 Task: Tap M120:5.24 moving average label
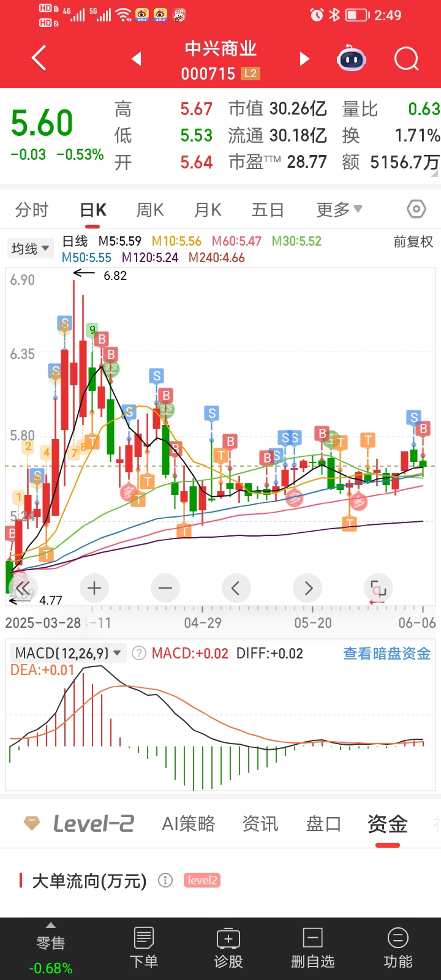click(x=150, y=258)
